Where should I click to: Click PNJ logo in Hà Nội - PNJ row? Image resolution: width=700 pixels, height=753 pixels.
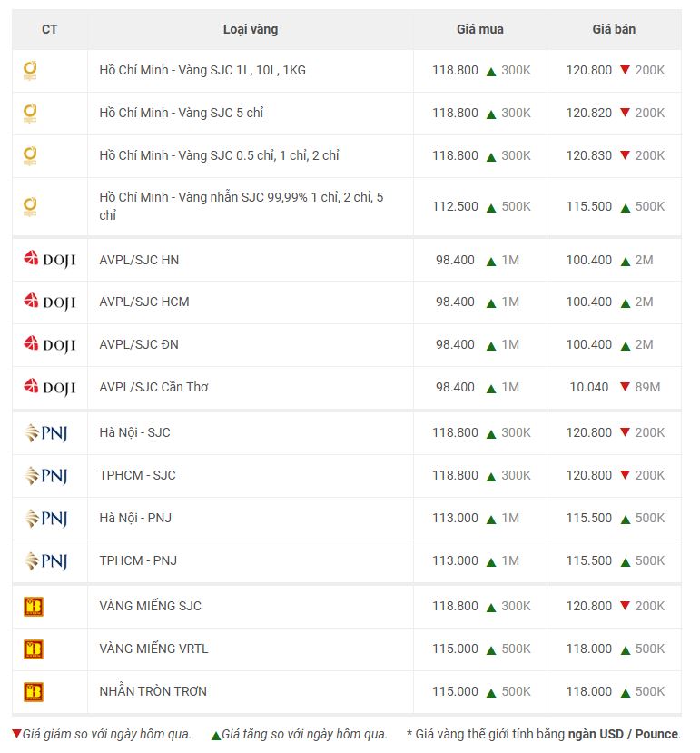tap(46, 518)
